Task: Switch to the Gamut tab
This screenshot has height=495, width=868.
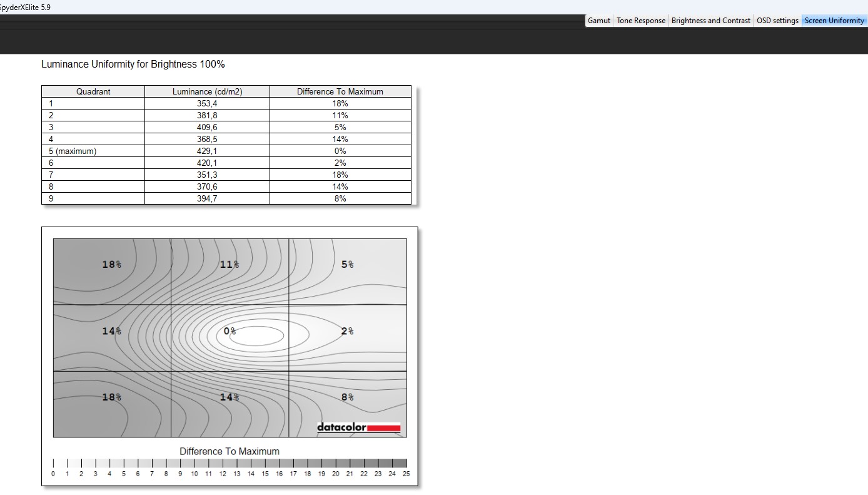Action: coord(598,21)
